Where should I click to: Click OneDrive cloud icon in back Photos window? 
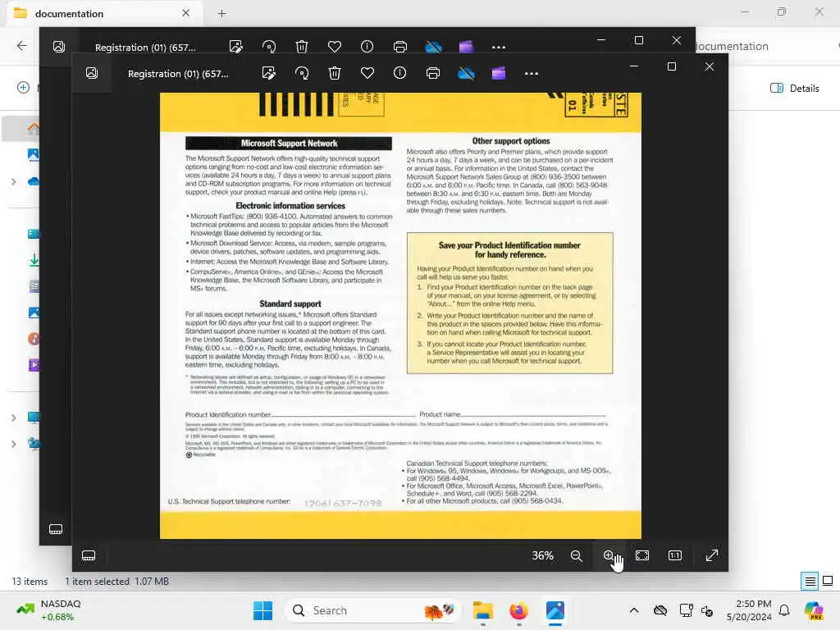point(433,47)
